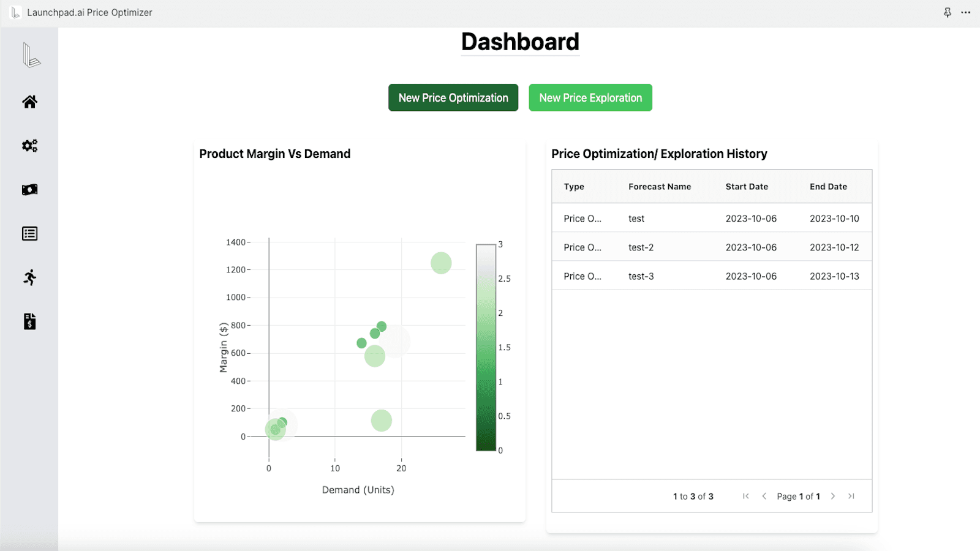980x551 pixels.
Task: Open the list view sidebar icon
Action: [x=29, y=234]
